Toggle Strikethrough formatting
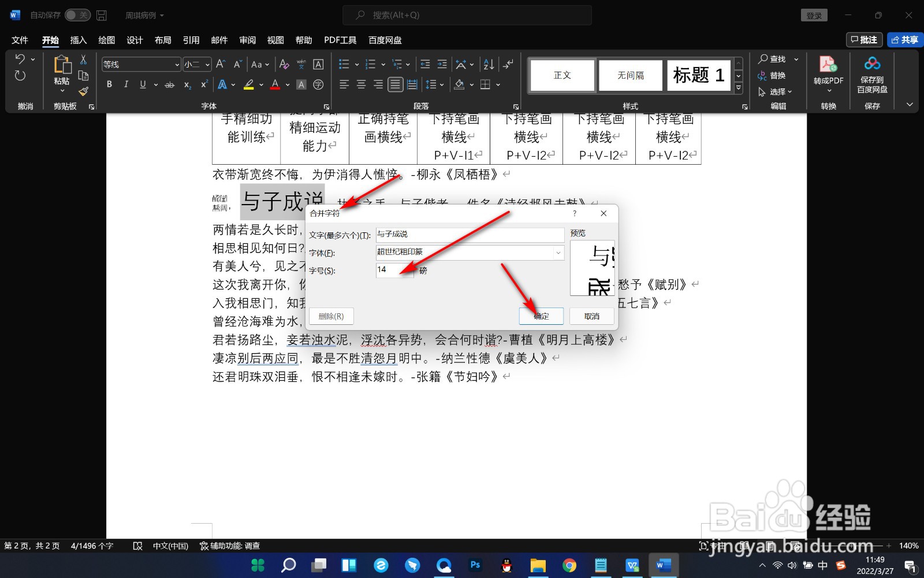The width and height of the screenshot is (924, 578). pyautogui.click(x=169, y=84)
